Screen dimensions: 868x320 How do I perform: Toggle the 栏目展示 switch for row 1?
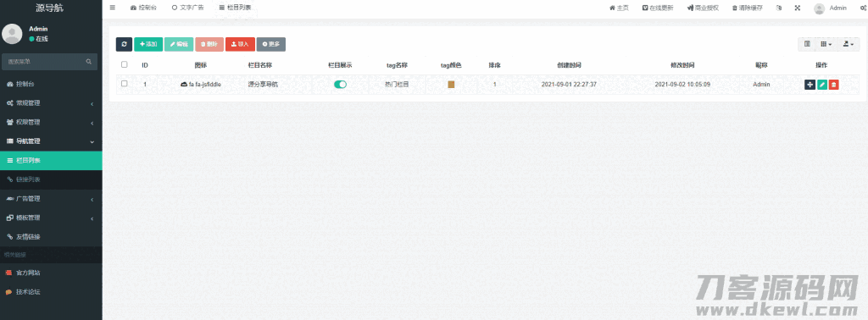tap(340, 85)
